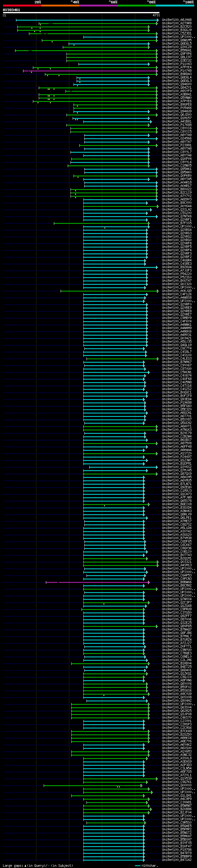Click the red ~20% identity legend segment
Screen dimensions: 197x868
point(22,6)
